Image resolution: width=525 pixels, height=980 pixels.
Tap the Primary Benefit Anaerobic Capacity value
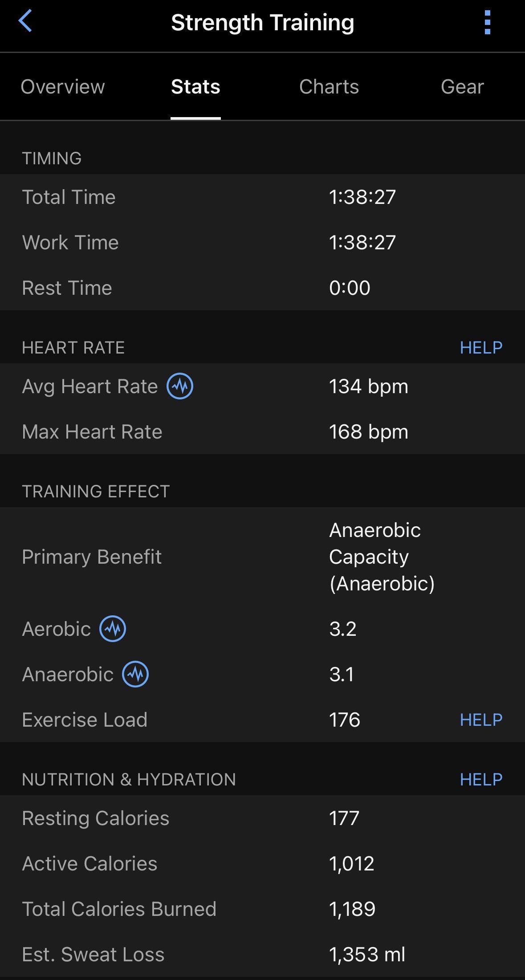point(382,557)
